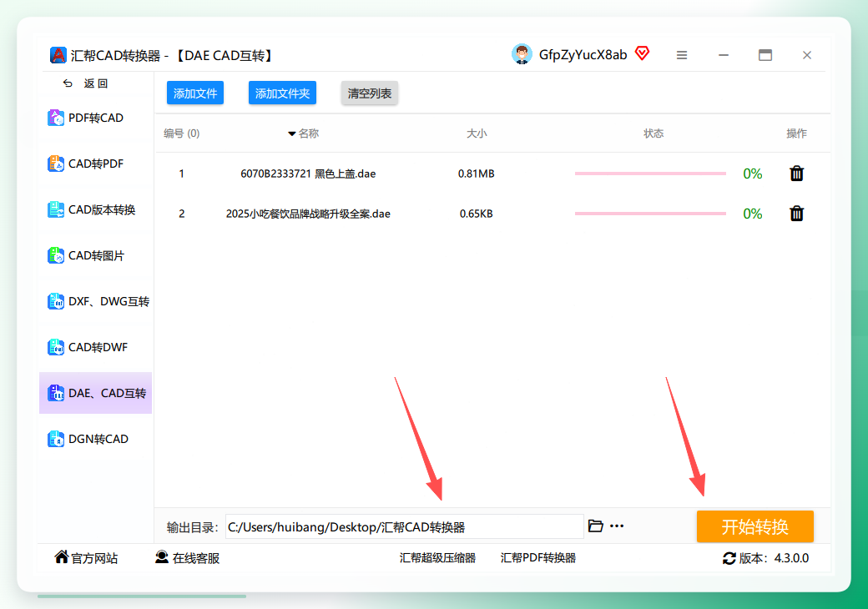Image resolution: width=868 pixels, height=609 pixels.
Task: Click the red VIP diamond badge
Action: 642,53
